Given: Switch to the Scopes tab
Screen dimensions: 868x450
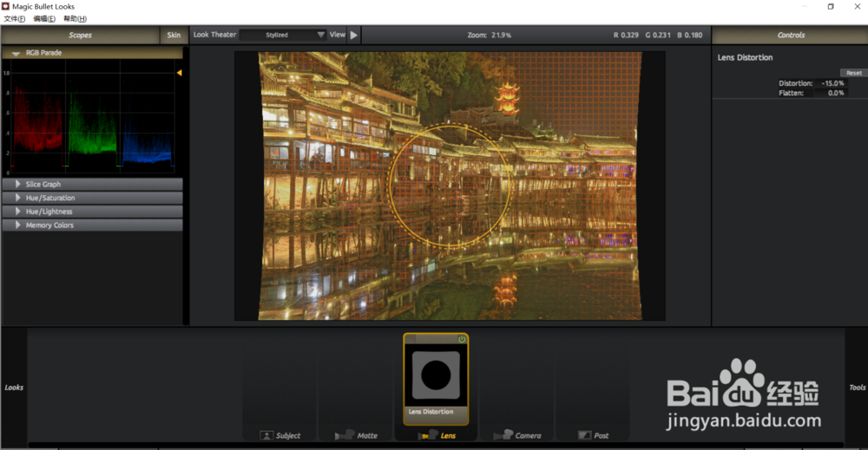Looking at the screenshot, I should pos(80,35).
